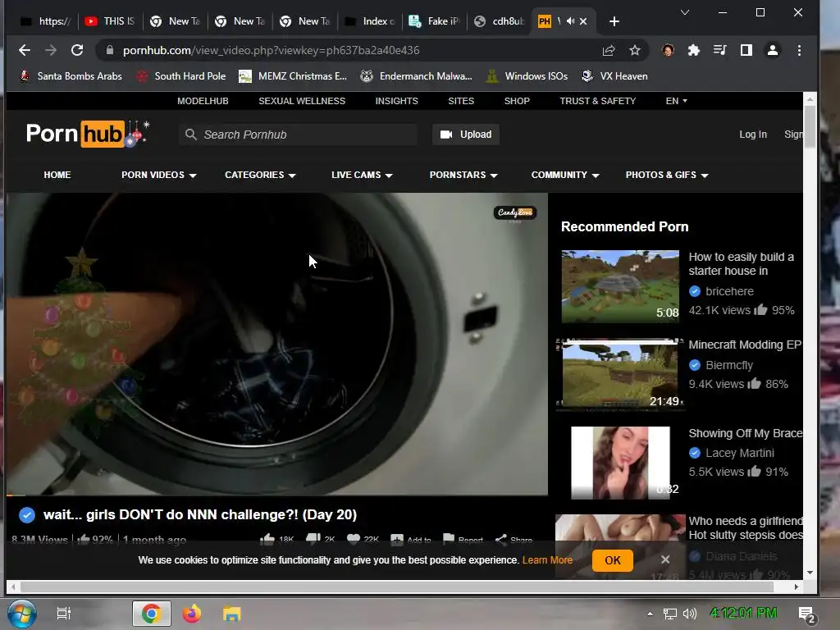
Task: Open the notifications action center icon
Action: click(806, 614)
